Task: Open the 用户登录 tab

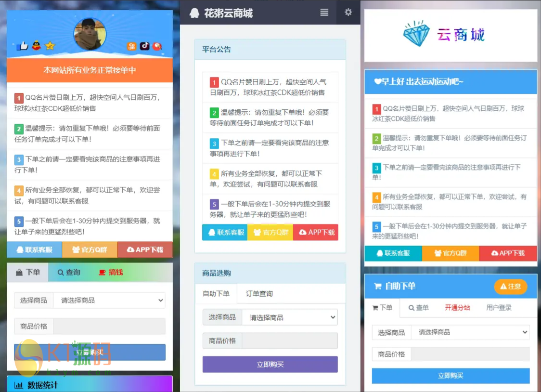Action: point(499,308)
